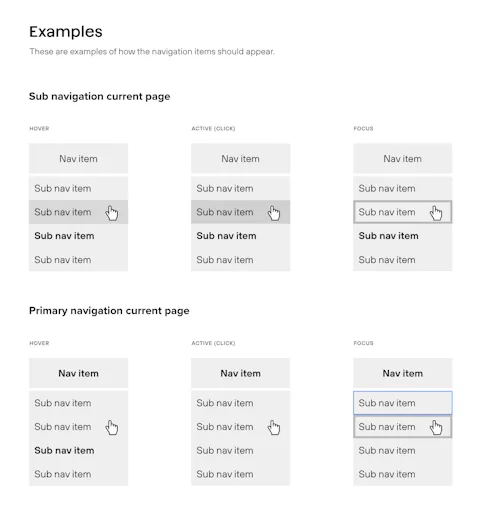This screenshot has height=512, width=480.
Task: Click the dark-highlighted Sub nav item under sub navigation Hover
Action: tap(78, 212)
